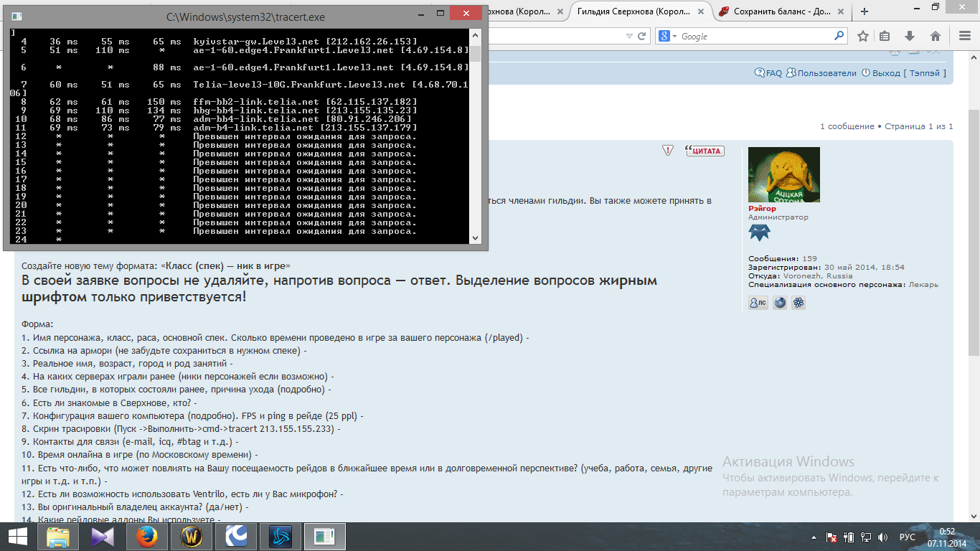This screenshot has width=980, height=551.
Task: Open the 'Пользователи' members link
Action: pos(821,72)
